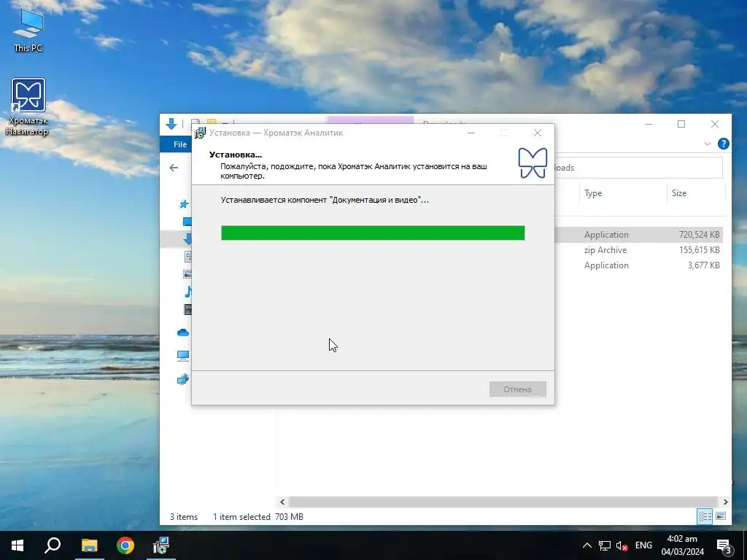Click the green installation progress bar

[x=373, y=233]
